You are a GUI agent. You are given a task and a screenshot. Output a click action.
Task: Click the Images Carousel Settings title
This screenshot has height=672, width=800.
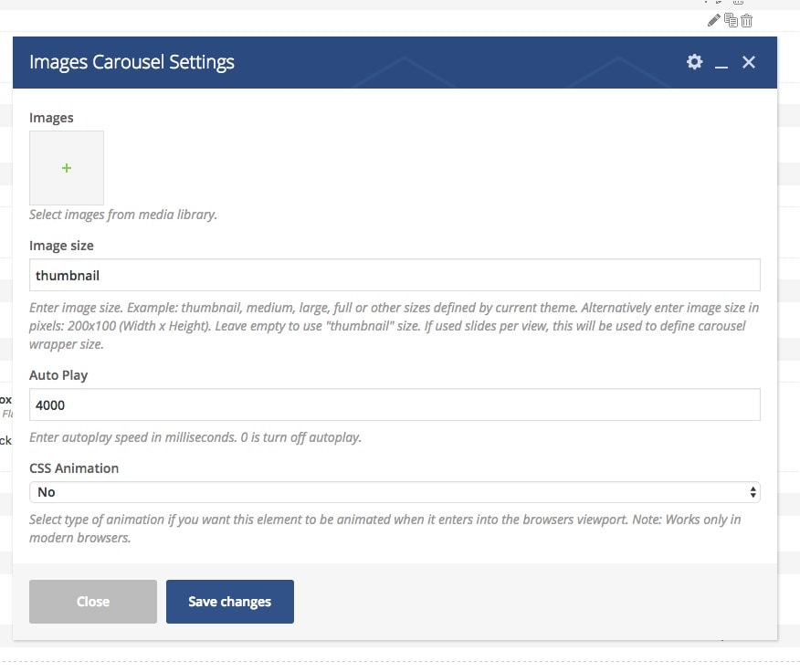pos(132,62)
